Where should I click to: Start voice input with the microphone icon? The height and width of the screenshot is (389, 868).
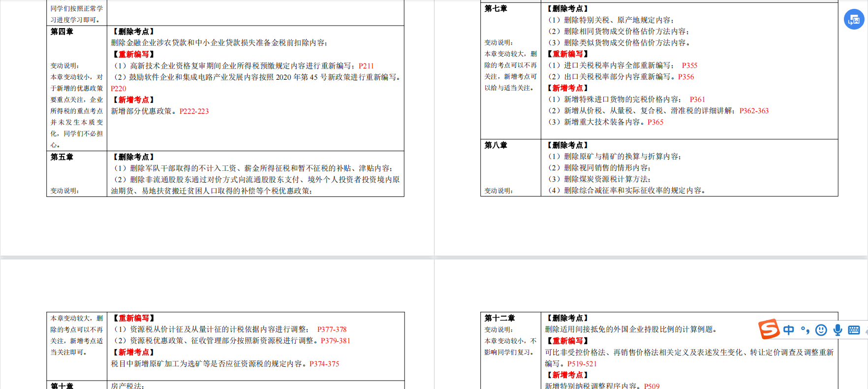837,330
